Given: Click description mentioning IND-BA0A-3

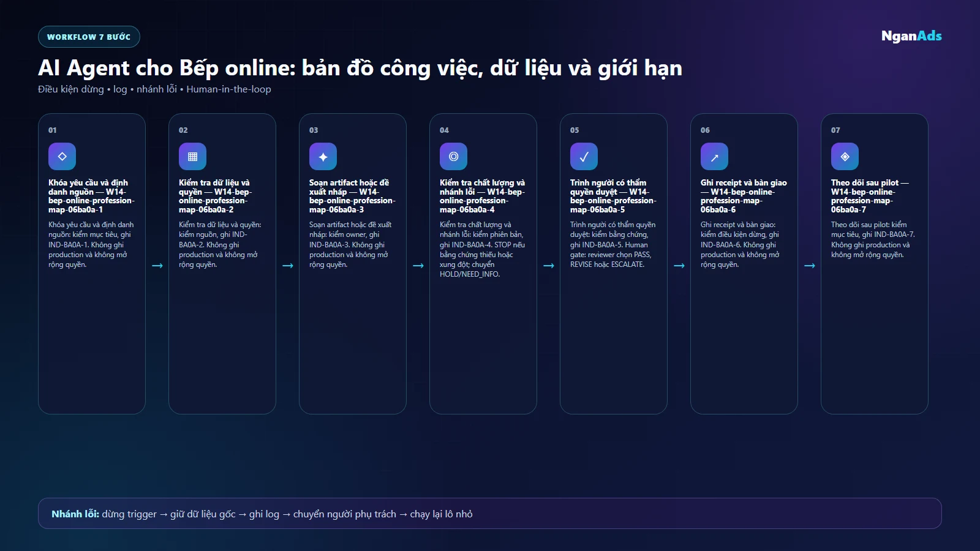Looking at the screenshot, I should click(x=350, y=245).
